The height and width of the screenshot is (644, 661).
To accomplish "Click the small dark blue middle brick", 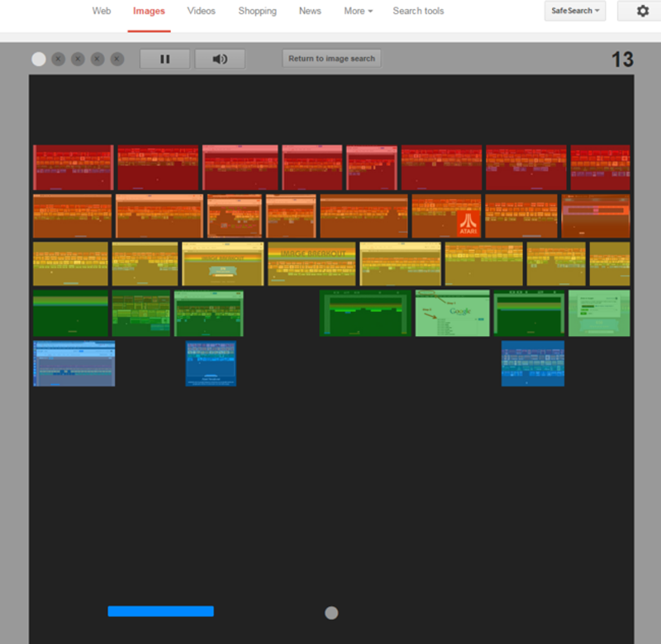I will (x=211, y=363).
